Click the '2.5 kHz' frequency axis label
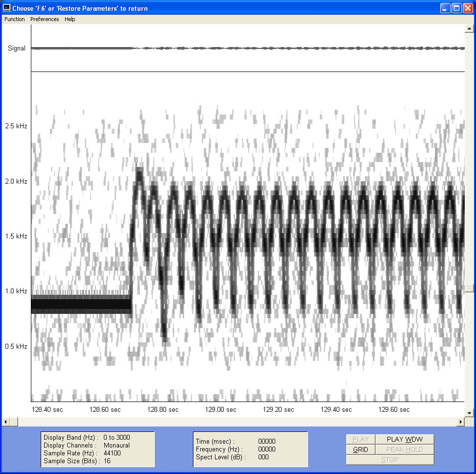This screenshot has width=476, height=474. point(16,126)
